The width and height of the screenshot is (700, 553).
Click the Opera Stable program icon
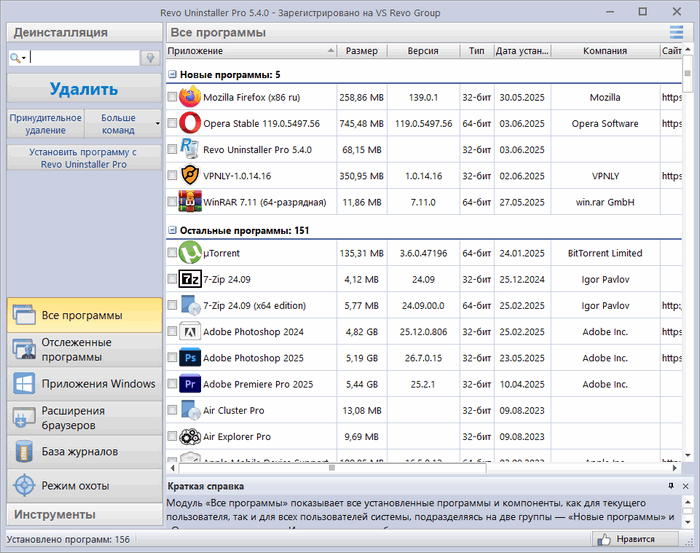[x=190, y=123]
